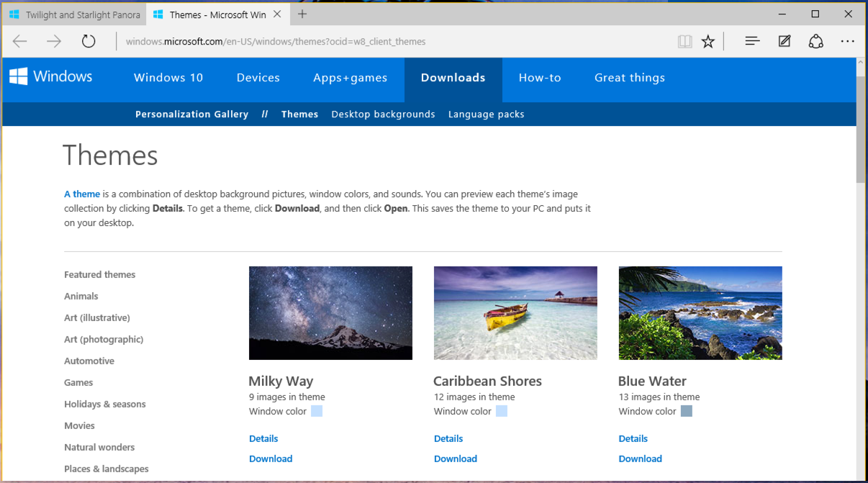Select Personalization Gallery
The image size is (868, 483).
191,114
